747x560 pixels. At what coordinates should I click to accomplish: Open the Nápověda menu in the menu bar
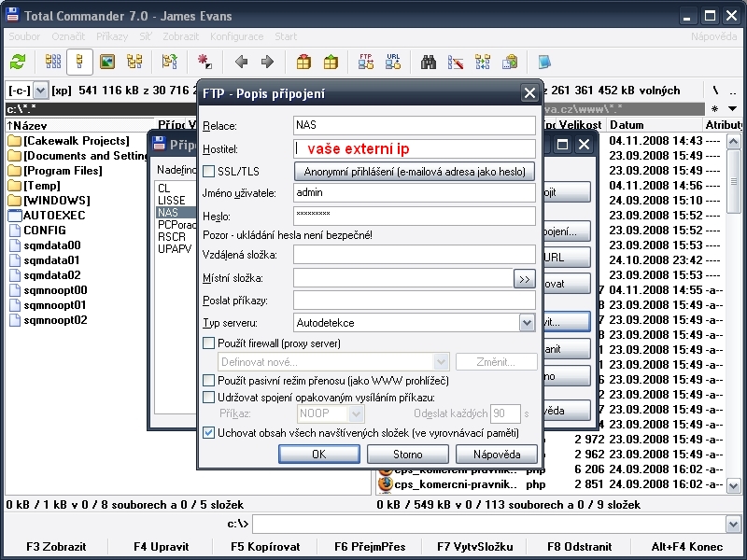click(713, 36)
